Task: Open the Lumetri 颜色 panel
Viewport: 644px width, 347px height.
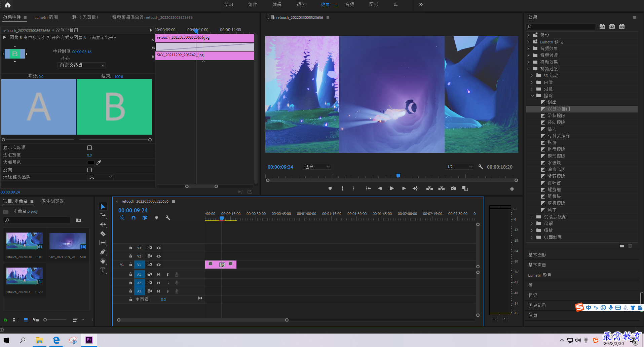Action: point(539,275)
